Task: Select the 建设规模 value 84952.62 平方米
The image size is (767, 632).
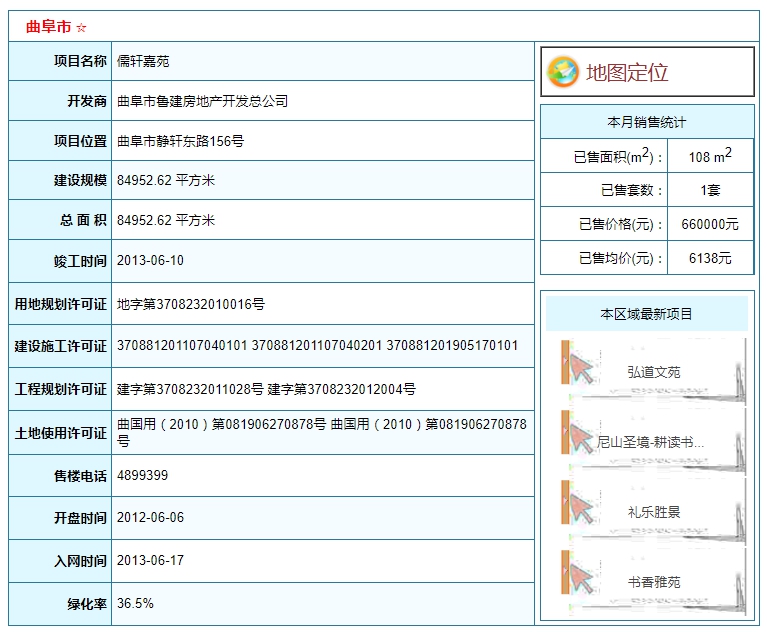Action: [x=166, y=181]
